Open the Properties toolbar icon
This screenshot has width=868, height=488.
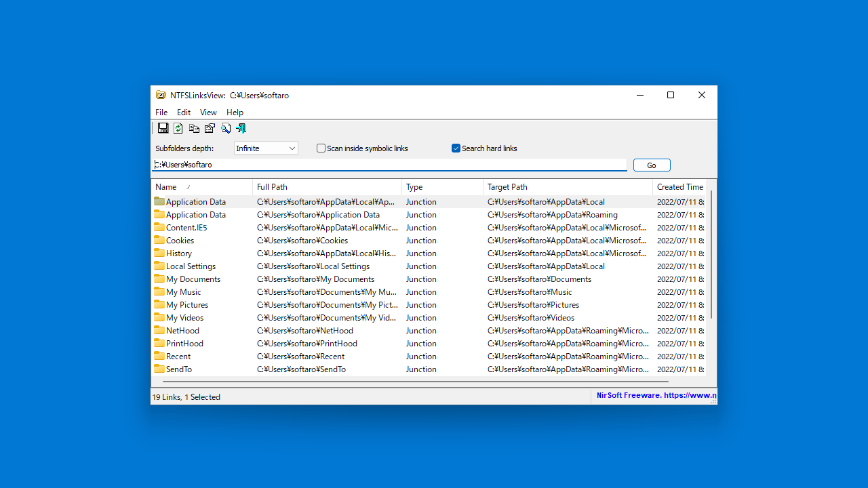point(210,128)
